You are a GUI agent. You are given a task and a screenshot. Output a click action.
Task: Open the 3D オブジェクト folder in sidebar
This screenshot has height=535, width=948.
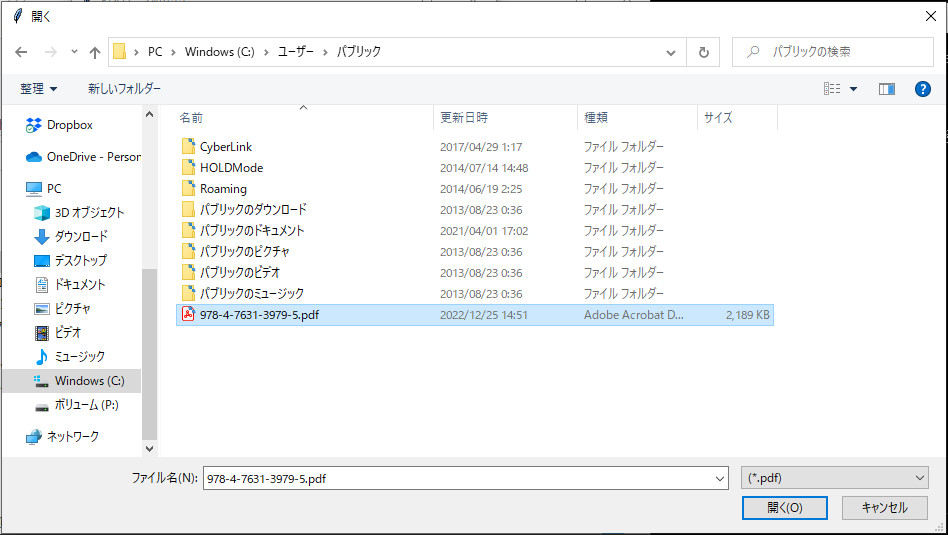click(x=89, y=212)
